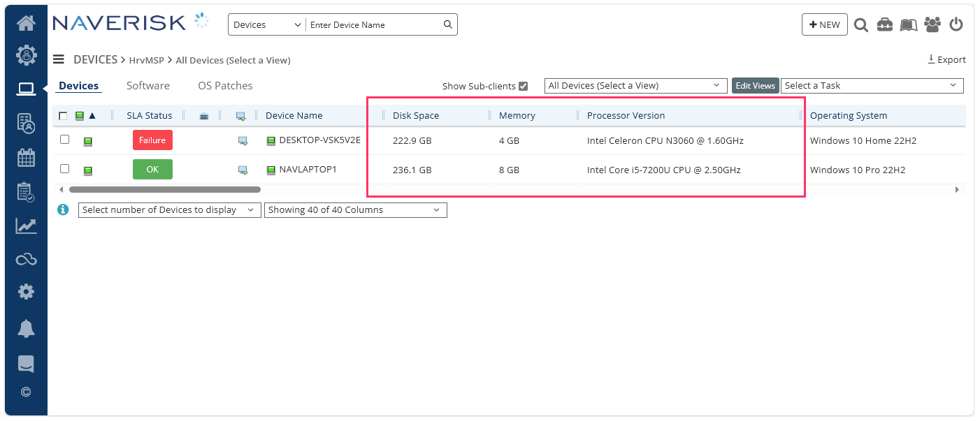
Task: Click the info icon below the table
Action: (x=63, y=209)
